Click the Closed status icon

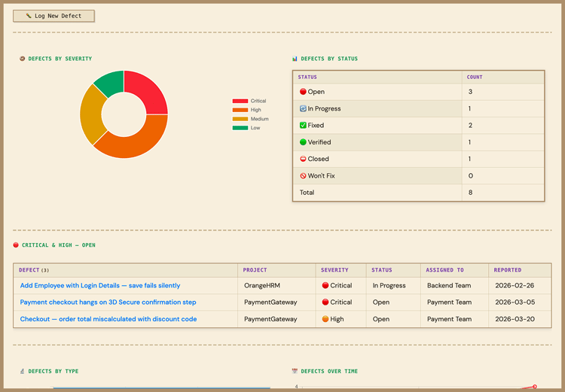click(303, 159)
